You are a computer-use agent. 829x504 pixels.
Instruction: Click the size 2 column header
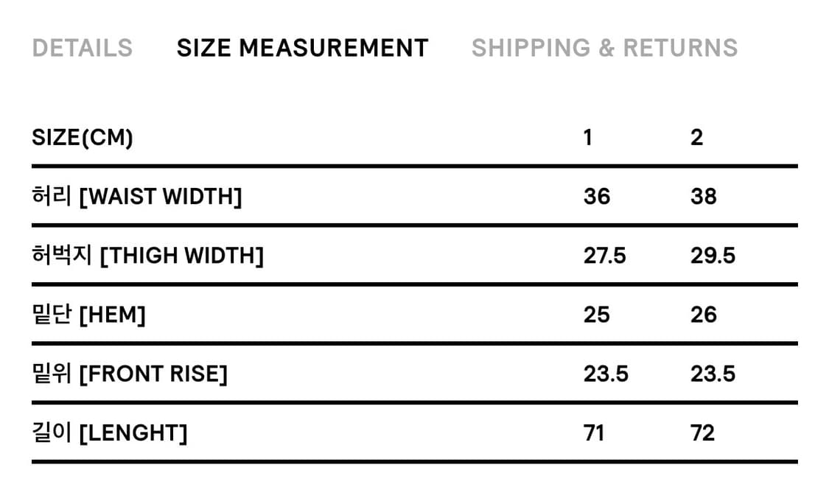tap(696, 138)
